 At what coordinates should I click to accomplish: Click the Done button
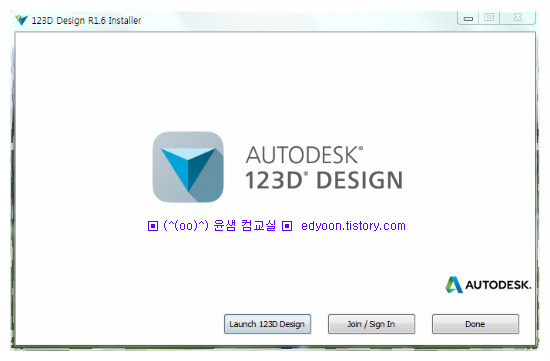[475, 324]
